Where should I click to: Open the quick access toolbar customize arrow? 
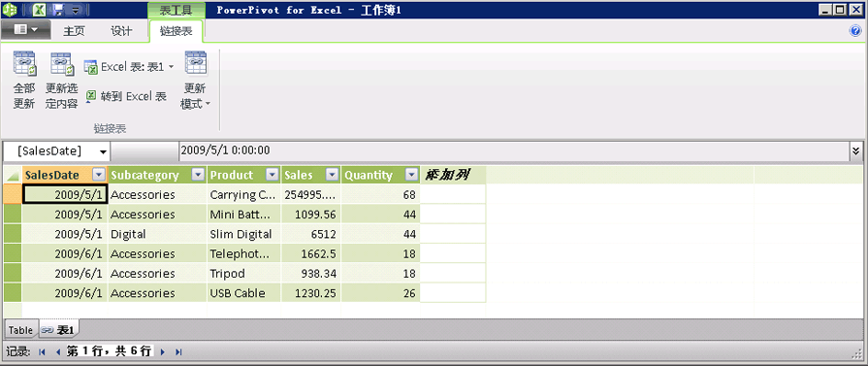[76, 11]
